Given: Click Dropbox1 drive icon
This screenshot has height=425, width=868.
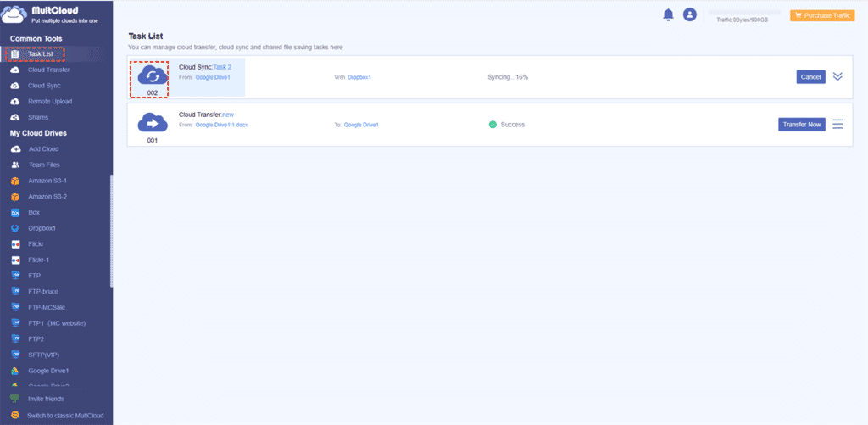Looking at the screenshot, I should 15,228.
